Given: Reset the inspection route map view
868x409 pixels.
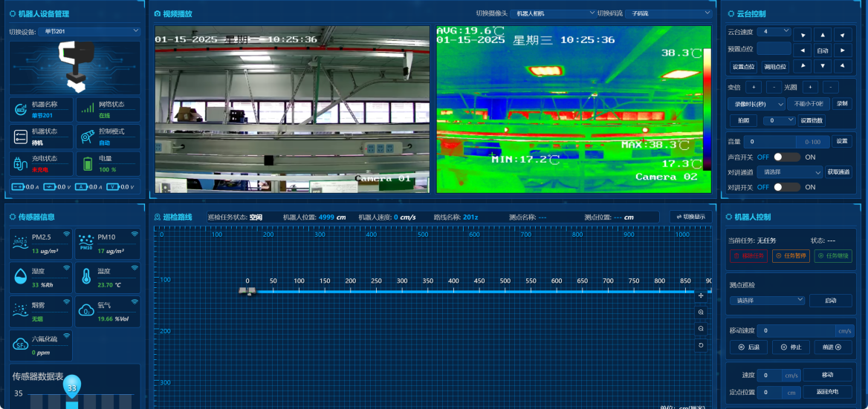Looking at the screenshot, I should (701, 345).
